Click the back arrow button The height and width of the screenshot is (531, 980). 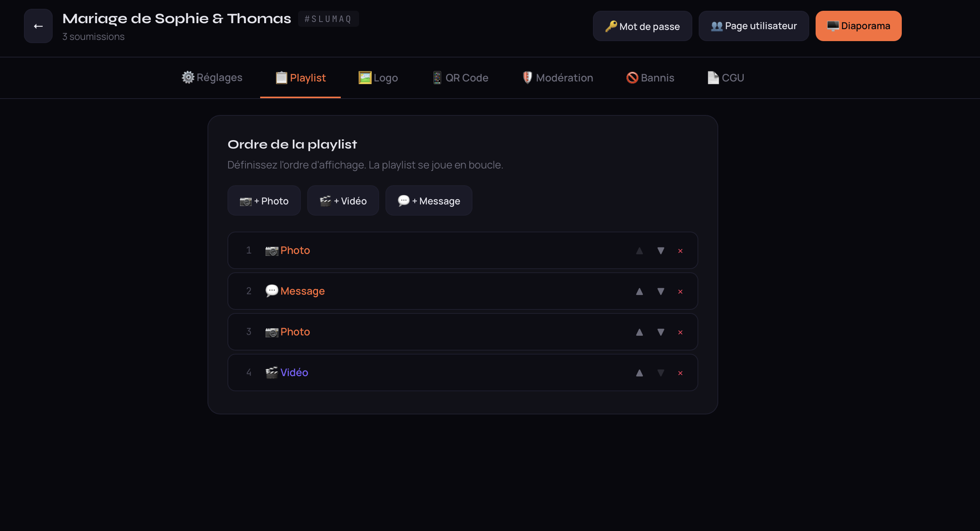[x=38, y=26]
